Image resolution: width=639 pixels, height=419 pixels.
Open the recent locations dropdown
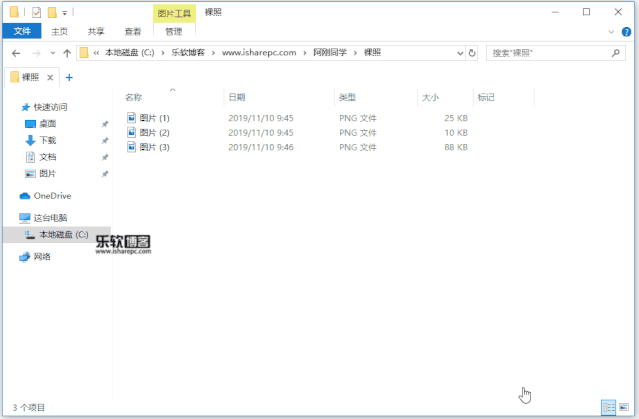coord(53,53)
